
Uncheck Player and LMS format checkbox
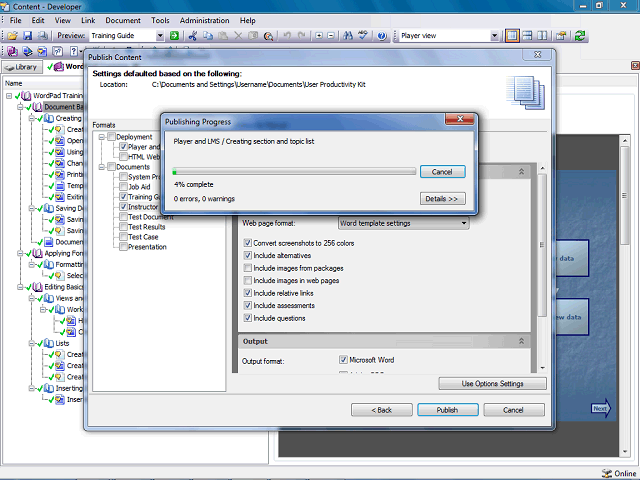(123, 147)
